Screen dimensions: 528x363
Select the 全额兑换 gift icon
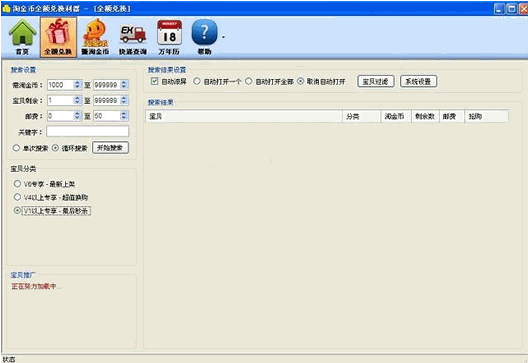58,37
